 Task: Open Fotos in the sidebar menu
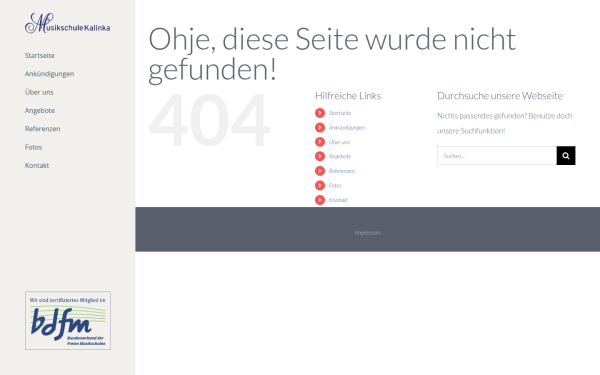[x=33, y=147]
